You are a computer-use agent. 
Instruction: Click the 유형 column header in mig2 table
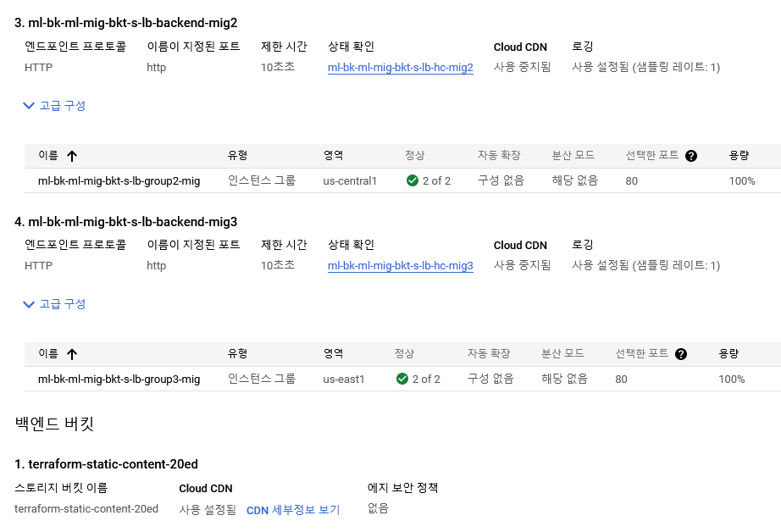237,156
